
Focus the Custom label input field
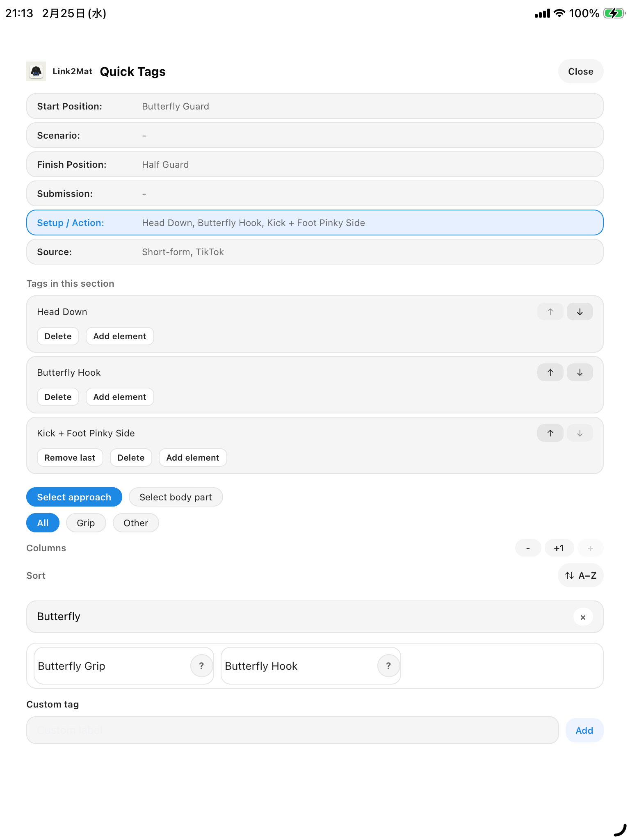[x=292, y=730]
